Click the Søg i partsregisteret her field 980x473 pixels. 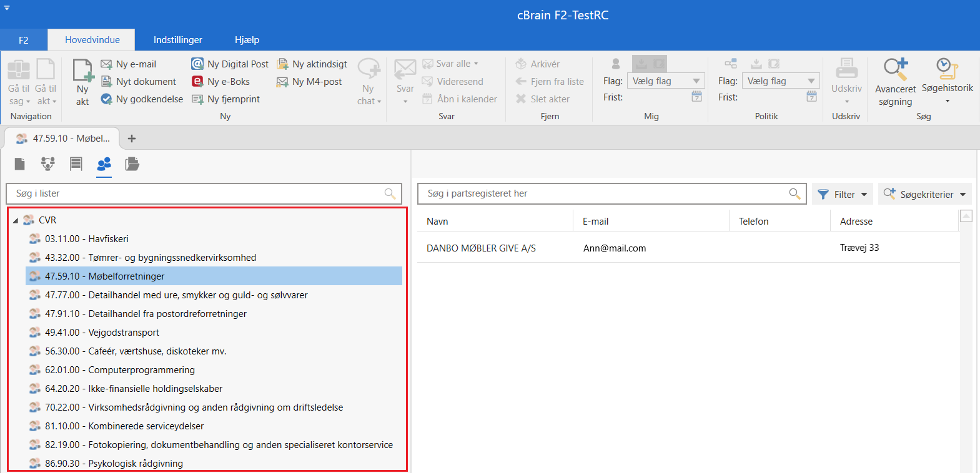click(612, 193)
